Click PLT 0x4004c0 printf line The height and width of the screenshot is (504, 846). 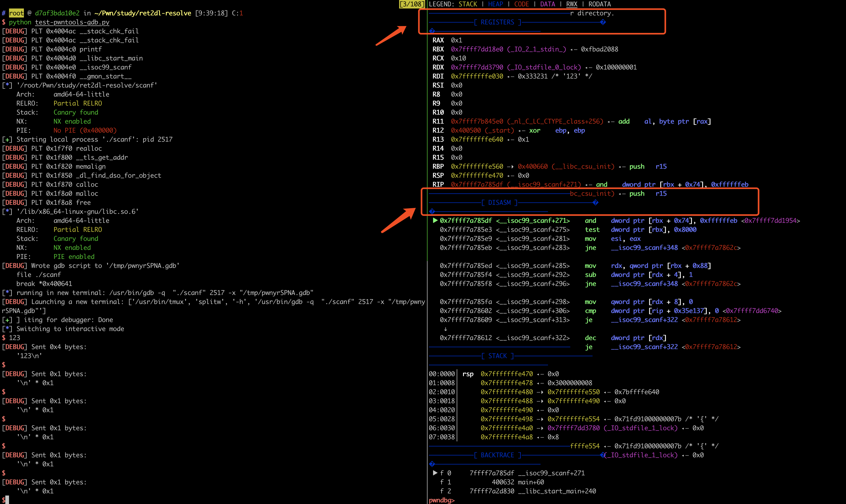[x=52, y=49]
